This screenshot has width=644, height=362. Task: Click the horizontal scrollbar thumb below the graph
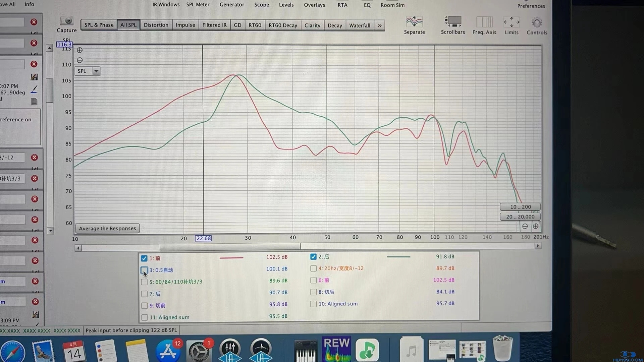coord(230,247)
